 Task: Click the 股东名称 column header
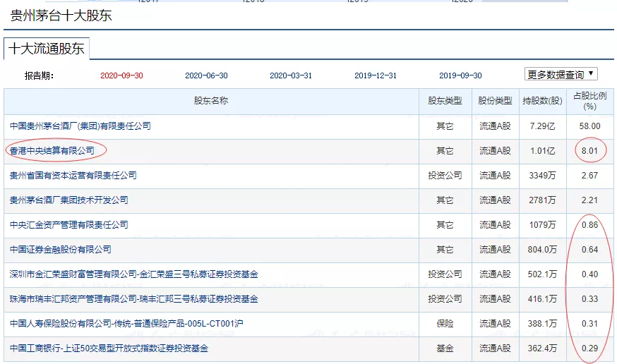(x=211, y=101)
